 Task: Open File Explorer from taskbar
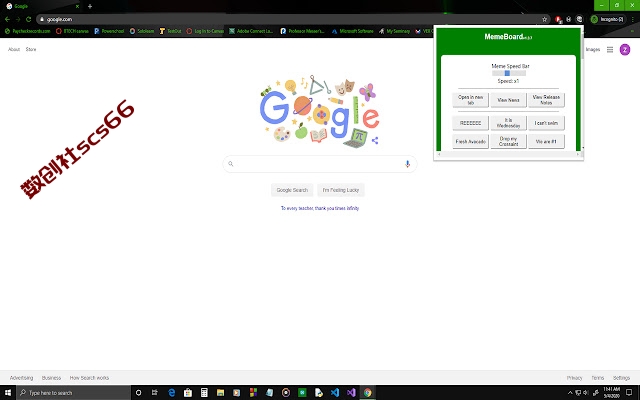pyautogui.click(x=220, y=393)
